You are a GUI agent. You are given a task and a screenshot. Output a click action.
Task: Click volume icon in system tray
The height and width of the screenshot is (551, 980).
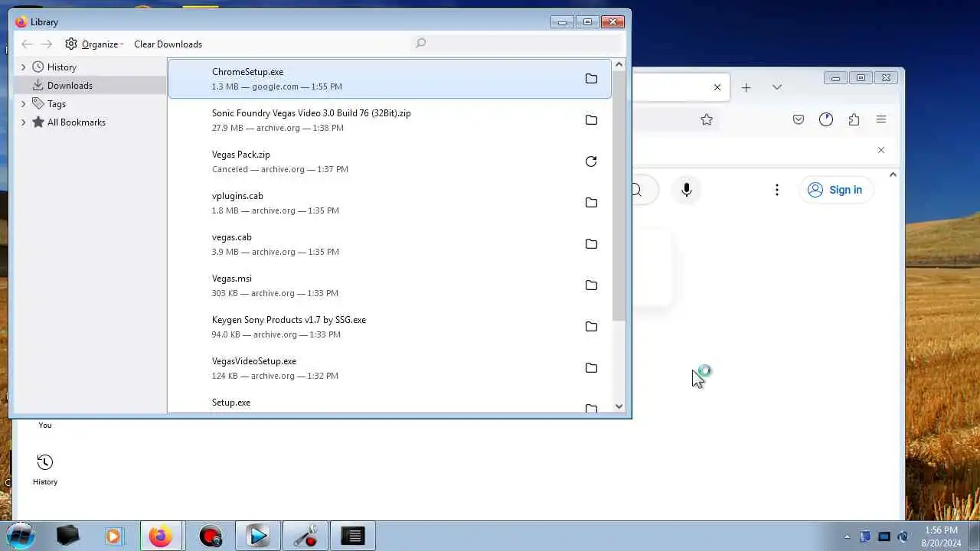903,536
